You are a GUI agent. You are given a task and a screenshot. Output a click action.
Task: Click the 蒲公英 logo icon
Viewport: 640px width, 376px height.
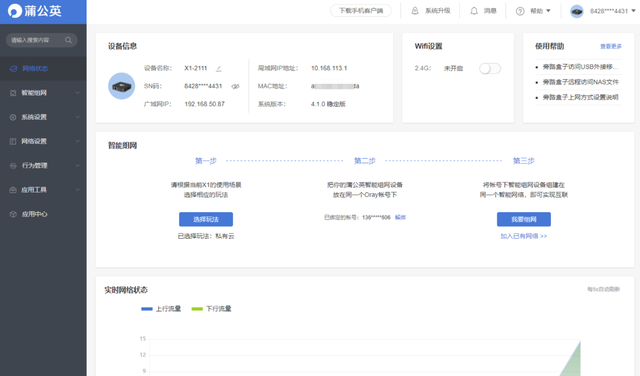15,11
